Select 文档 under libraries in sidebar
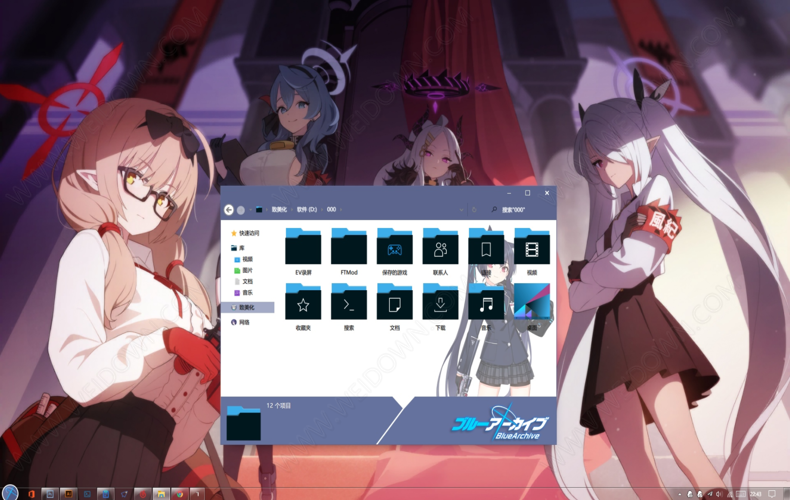The width and height of the screenshot is (790, 500). point(244,281)
